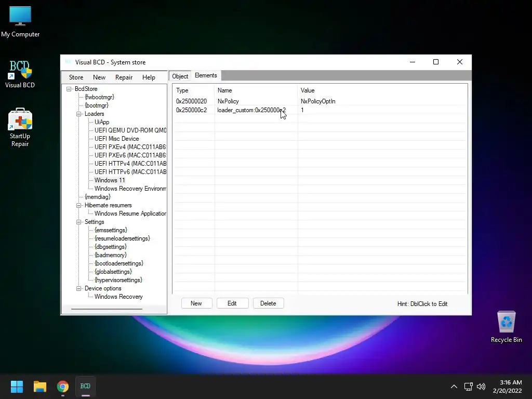The height and width of the screenshot is (399, 532).
Task: Select {dbgsettings} tree node
Action: 110,247
